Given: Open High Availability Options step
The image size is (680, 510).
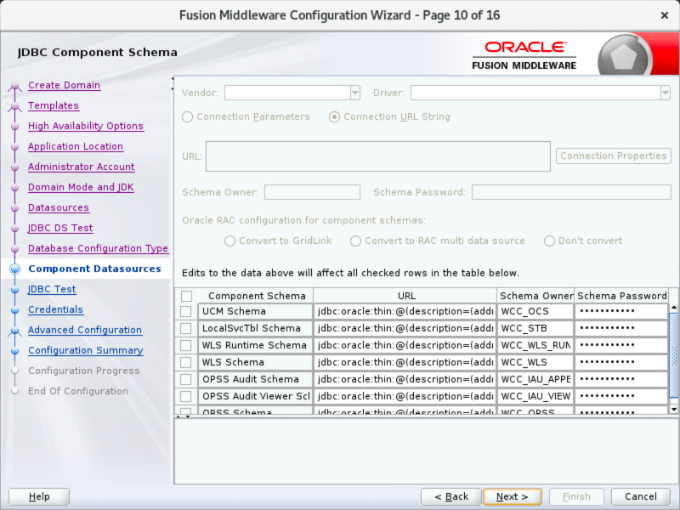Looking at the screenshot, I should point(86,126).
